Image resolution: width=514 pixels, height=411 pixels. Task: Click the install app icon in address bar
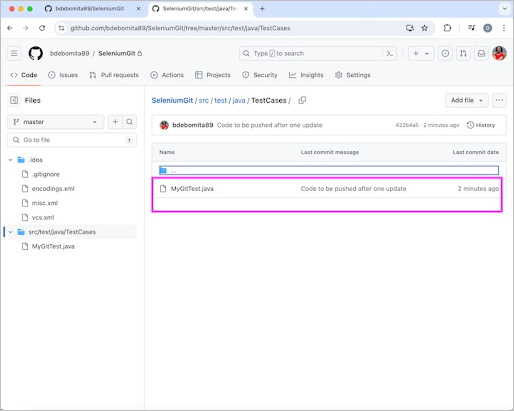[410, 28]
